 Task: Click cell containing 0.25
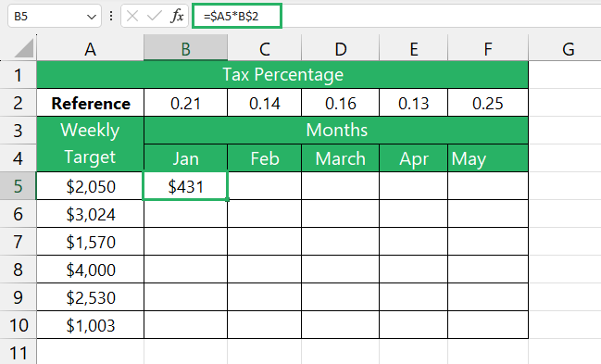click(488, 103)
